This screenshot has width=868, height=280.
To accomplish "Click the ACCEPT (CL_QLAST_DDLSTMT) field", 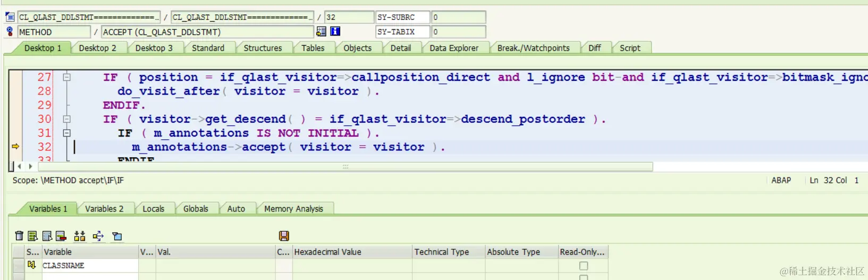I will click(x=207, y=32).
